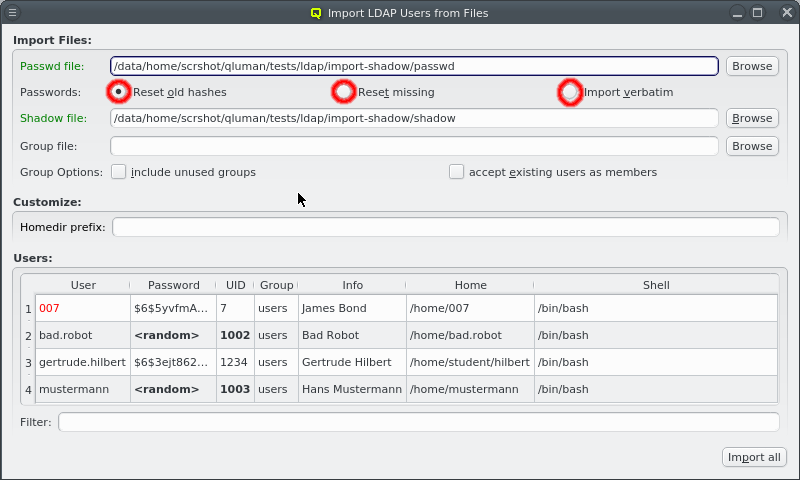Sort by the Info column header
The width and height of the screenshot is (800, 480).
[x=352, y=285]
